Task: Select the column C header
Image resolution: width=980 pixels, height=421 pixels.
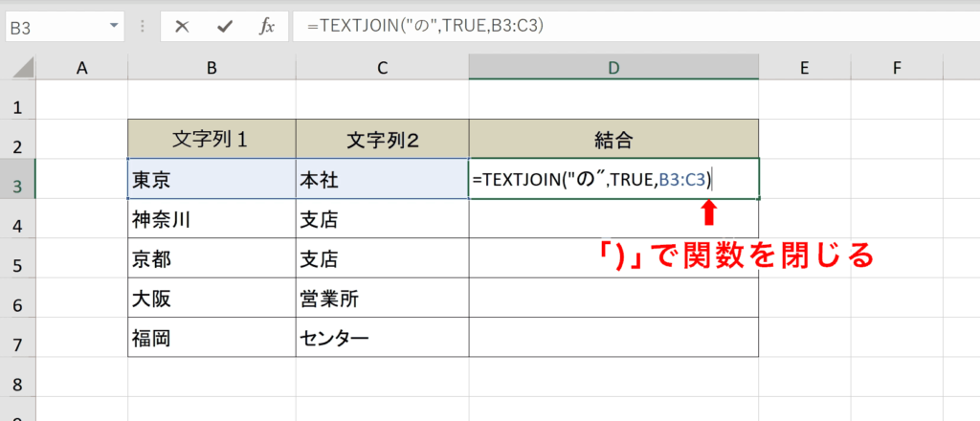Action: tap(382, 67)
